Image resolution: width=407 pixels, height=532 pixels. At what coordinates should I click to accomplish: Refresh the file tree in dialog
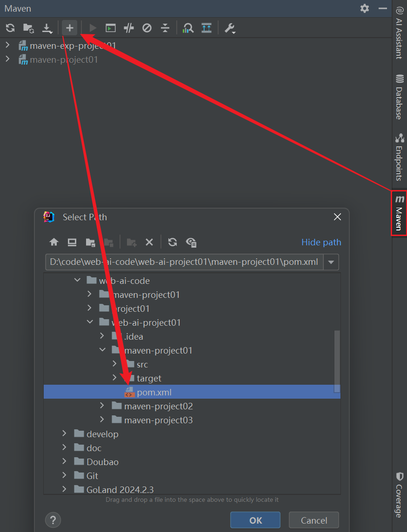point(173,242)
